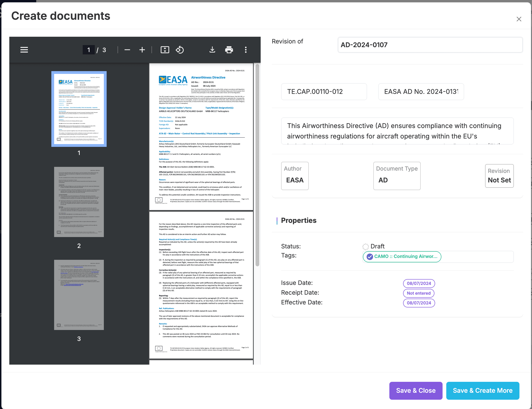
Task: Open the Issue Date 08/07/2024 picker
Action: point(419,283)
